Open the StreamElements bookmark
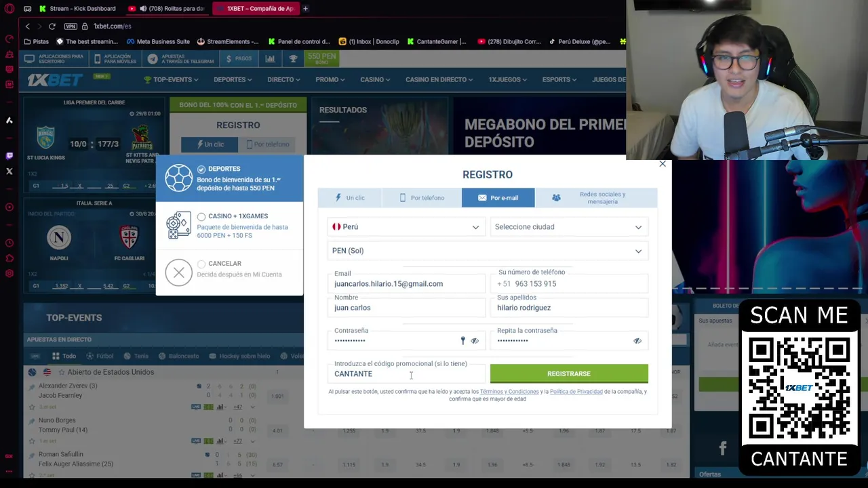 tap(228, 42)
